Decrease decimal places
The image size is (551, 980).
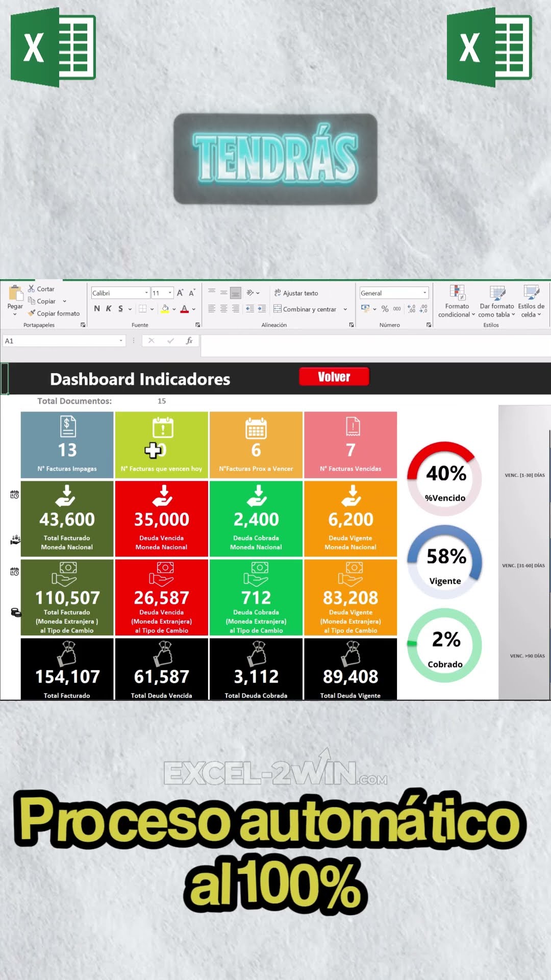[x=423, y=309]
